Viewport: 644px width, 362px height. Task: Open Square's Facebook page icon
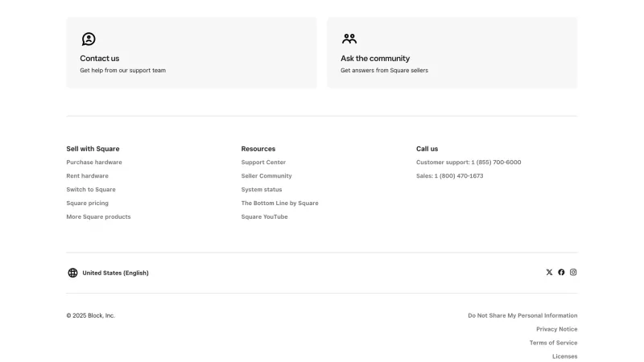tap(561, 272)
